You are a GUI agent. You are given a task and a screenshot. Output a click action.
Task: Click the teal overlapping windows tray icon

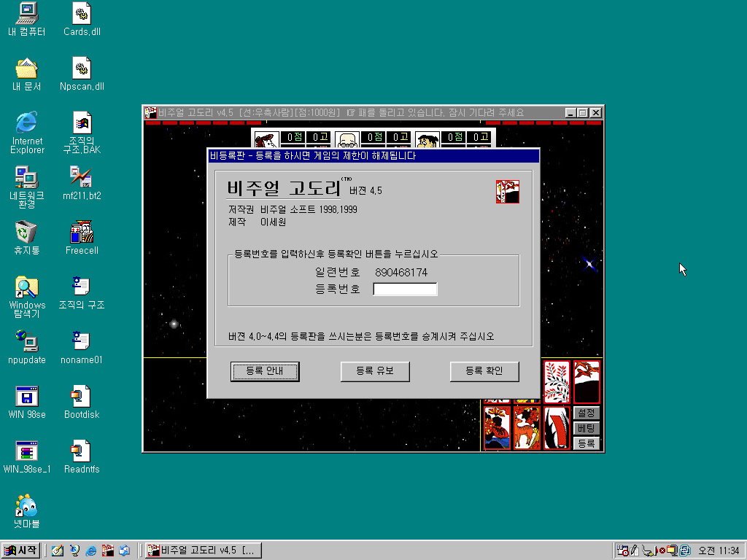click(685, 551)
